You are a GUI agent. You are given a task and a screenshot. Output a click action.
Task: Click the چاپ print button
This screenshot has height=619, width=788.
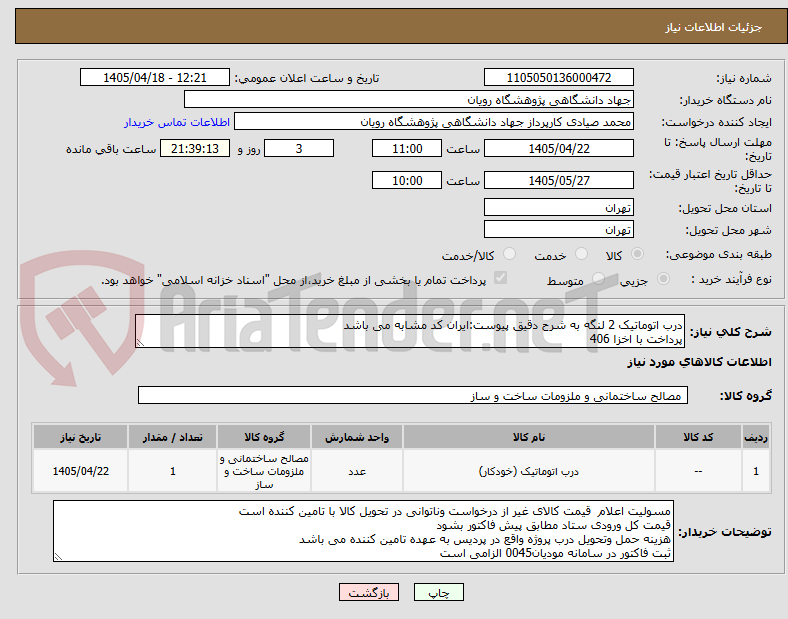click(439, 593)
